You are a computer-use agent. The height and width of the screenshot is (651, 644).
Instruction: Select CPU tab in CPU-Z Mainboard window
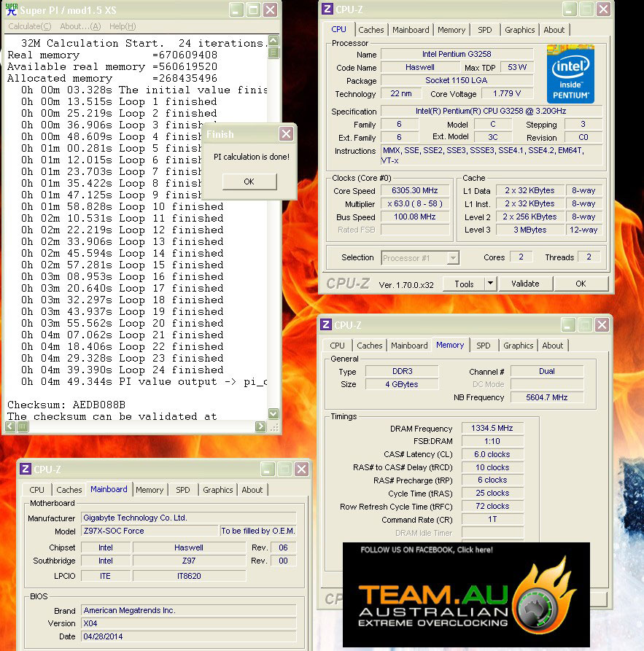pos(36,490)
